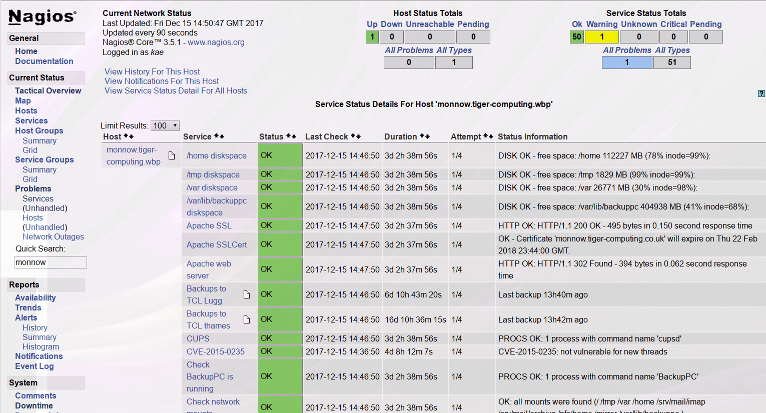Click green Ok count 50 box
Screen dimensions: 766x413
[577, 37]
